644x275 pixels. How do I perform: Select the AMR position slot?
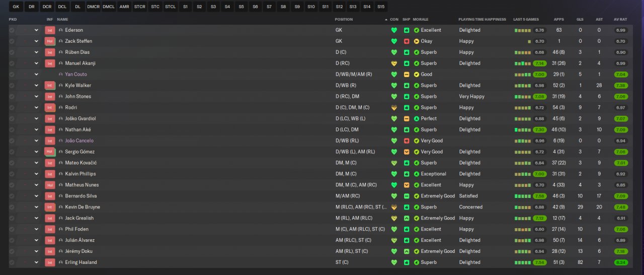coord(124,7)
